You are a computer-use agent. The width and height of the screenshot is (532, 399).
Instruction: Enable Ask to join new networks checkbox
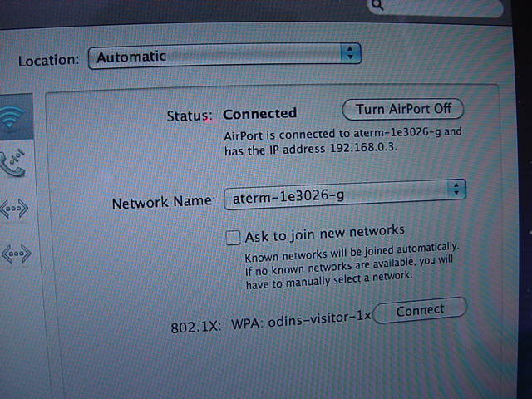click(x=233, y=237)
